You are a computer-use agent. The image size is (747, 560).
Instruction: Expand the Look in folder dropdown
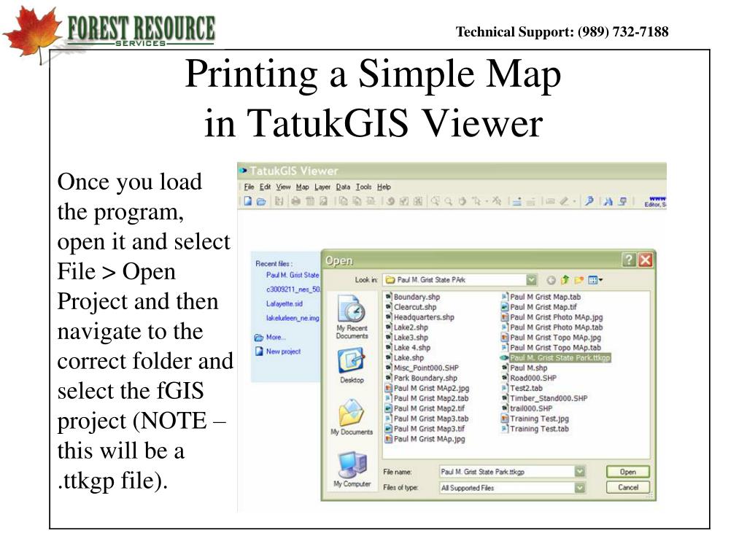(x=531, y=280)
